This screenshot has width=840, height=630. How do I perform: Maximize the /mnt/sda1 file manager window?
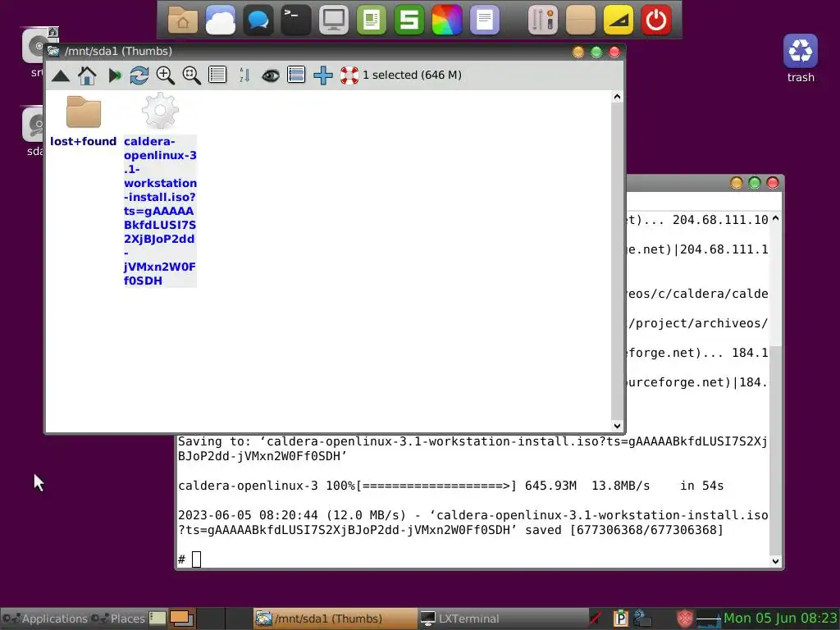point(596,52)
